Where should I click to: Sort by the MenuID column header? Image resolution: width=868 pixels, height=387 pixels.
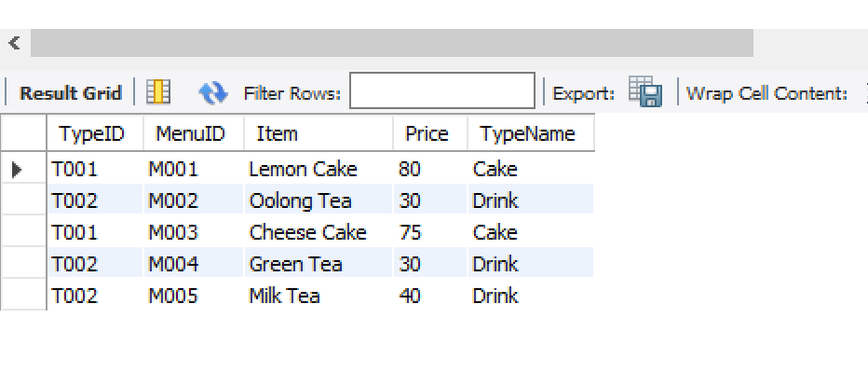tap(194, 133)
